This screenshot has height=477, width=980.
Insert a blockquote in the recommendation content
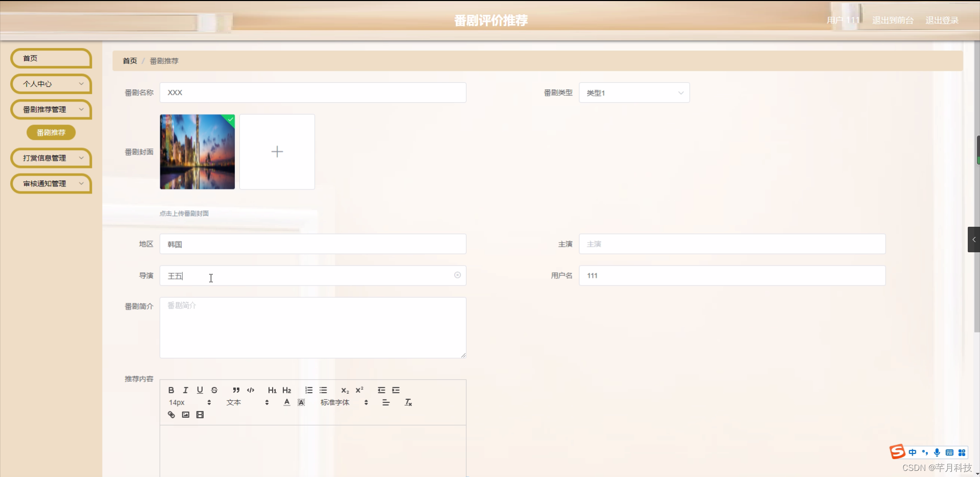coord(235,390)
